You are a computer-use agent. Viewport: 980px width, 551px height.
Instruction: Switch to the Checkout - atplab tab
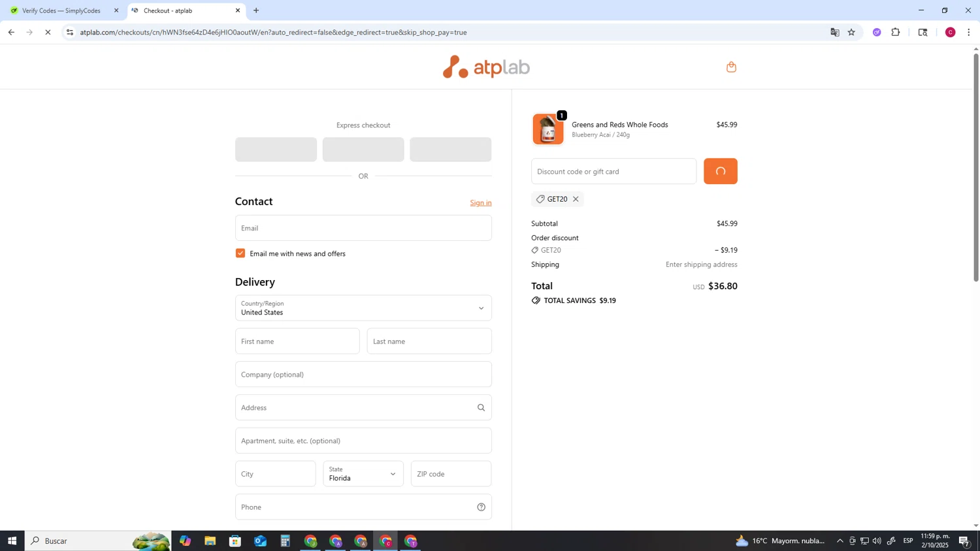click(186, 10)
